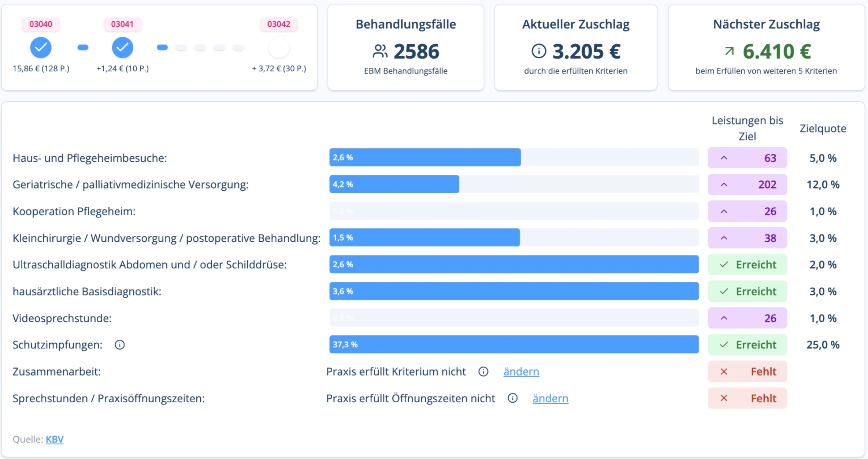Screen dimensions: 868x459
Task: Click the green arrow next to 6.410 €
Action: pos(729,51)
